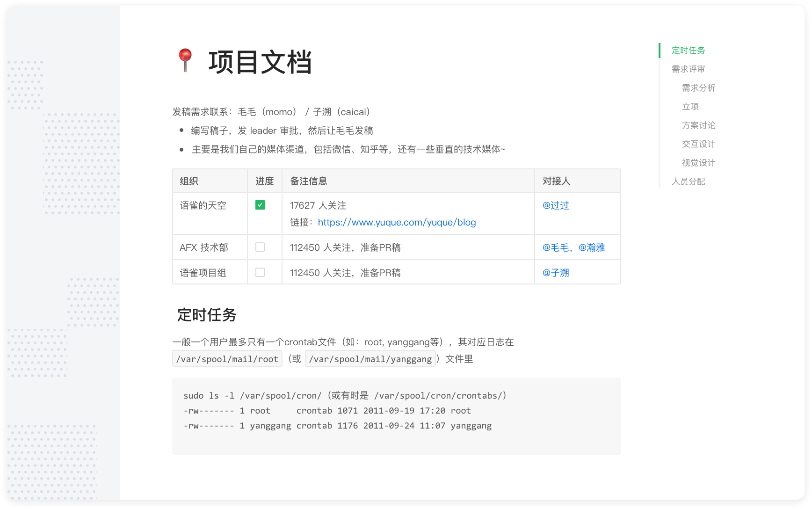Select 方案讨论 in the table of contents
The width and height of the screenshot is (812, 509).
click(x=698, y=125)
